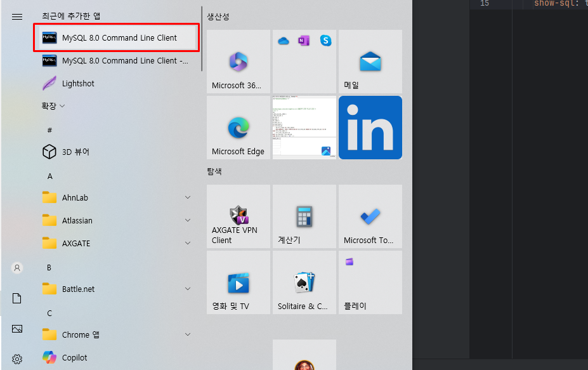Open the Photos live tile thumbnail
Image resolution: width=588 pixels, height=370 pixels.
304,128
